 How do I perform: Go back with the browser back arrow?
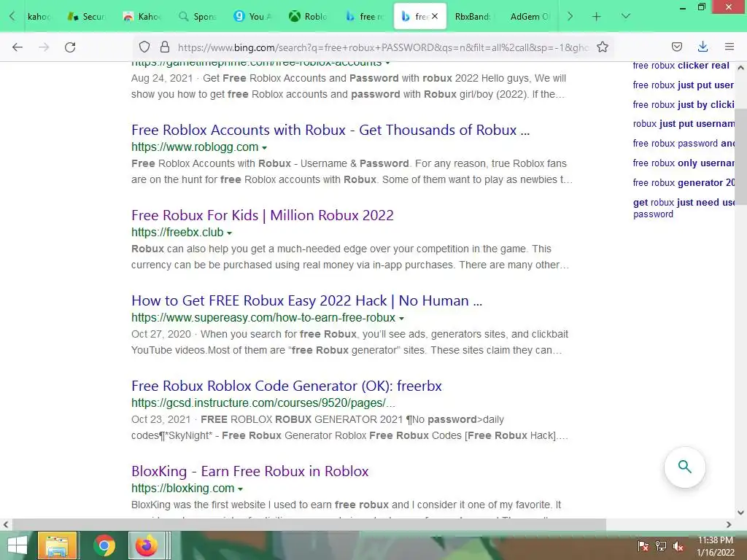18,47
